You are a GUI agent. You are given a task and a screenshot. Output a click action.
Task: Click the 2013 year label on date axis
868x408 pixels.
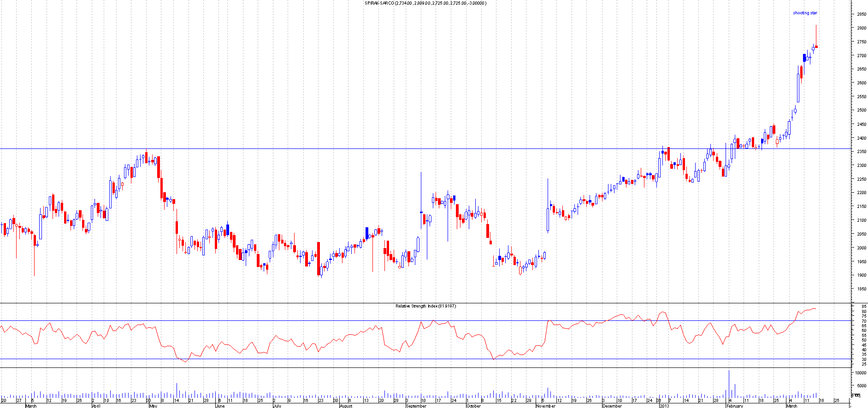(664, 406)
